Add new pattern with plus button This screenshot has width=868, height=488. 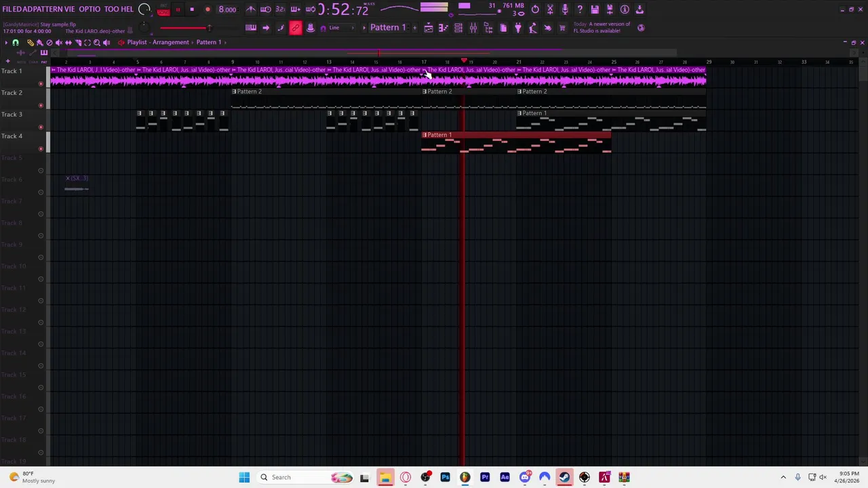414,28
